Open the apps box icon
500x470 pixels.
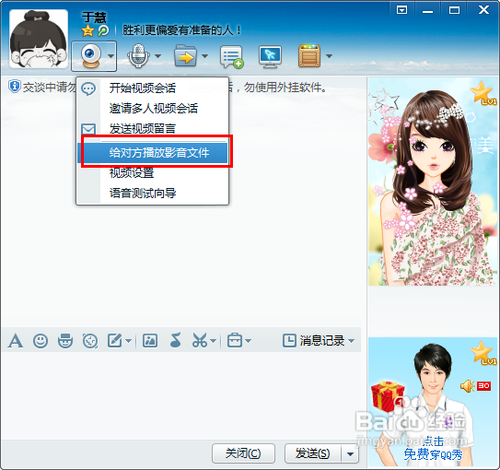pyautogui.click(x=310, y=56)
